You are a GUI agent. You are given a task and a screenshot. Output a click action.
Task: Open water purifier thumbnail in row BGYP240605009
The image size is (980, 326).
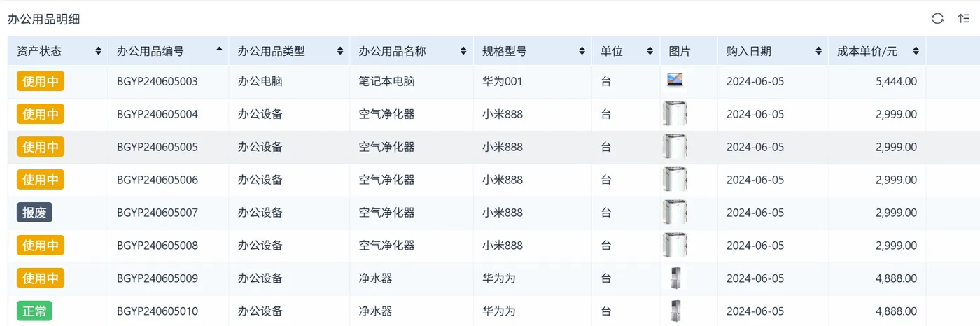675,278
